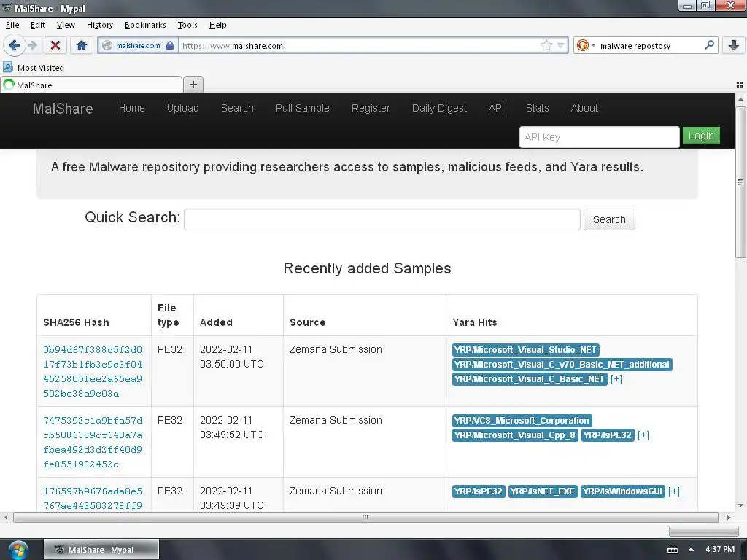Click the on-screen keyboard tray icon
The height and width of the screenshot is (560, 747).
[x=672, y=550]
